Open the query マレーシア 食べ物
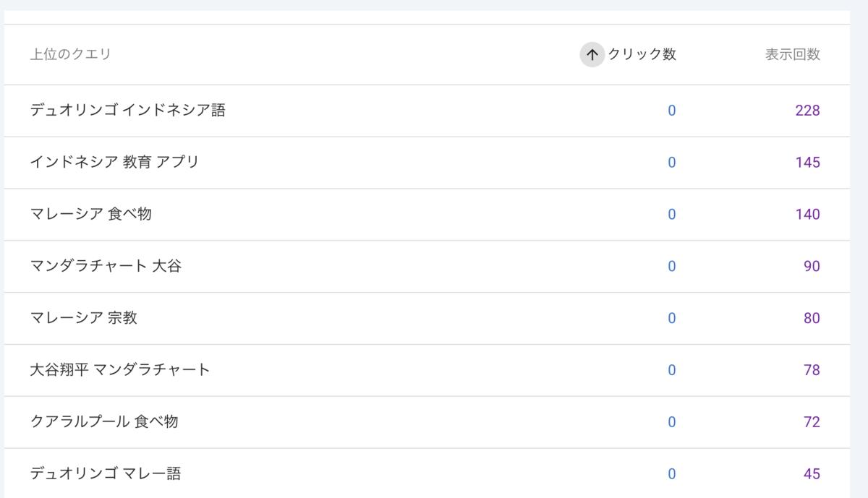Screen dimensions: 868x498 (x=91, y=215)
